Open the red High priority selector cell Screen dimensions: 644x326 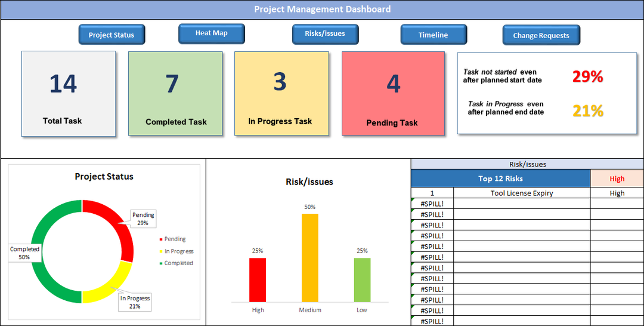(617, 179)
